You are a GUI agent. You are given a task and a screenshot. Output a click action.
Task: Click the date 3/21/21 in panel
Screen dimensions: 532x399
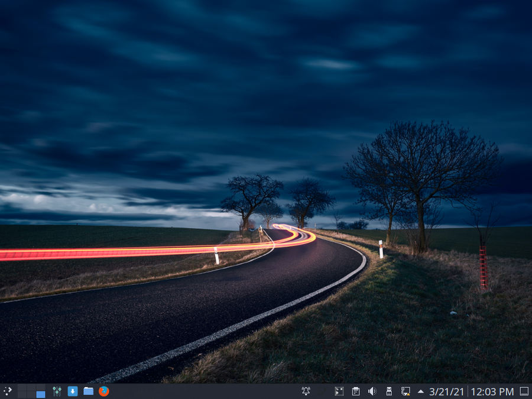tap(446, 391)
